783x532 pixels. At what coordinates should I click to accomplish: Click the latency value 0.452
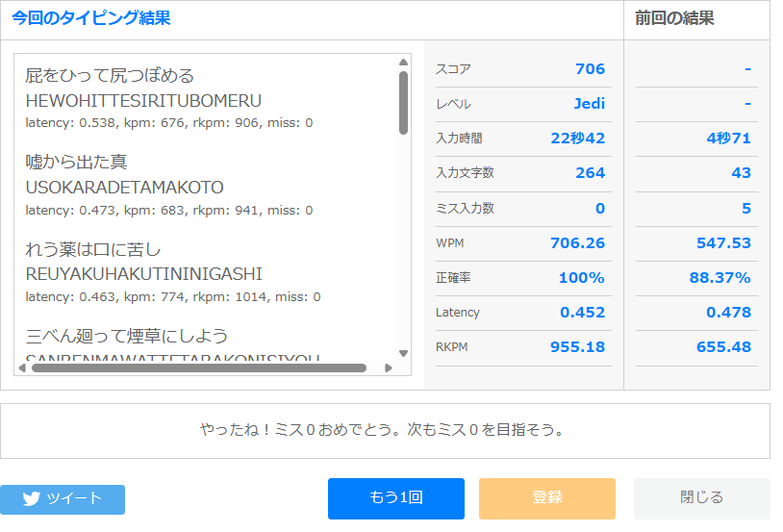point(582,313)
